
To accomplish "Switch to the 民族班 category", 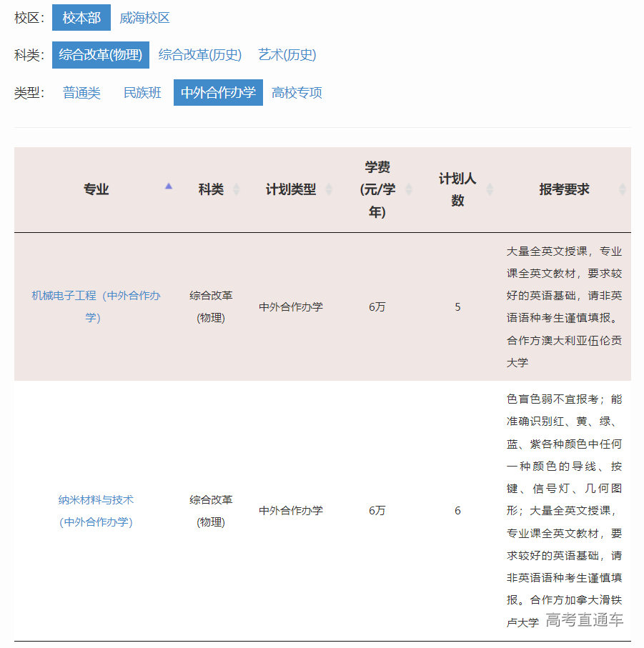I will (x=142, y=92).
